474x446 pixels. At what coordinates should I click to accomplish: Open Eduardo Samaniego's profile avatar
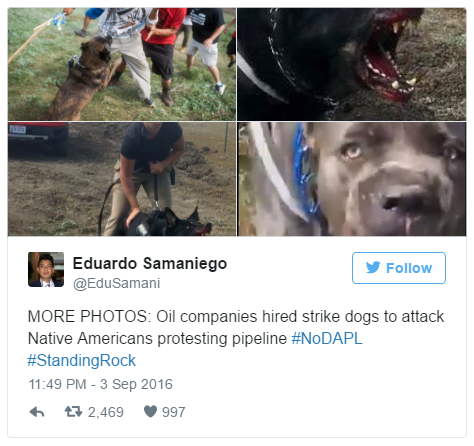click(46, 269)
